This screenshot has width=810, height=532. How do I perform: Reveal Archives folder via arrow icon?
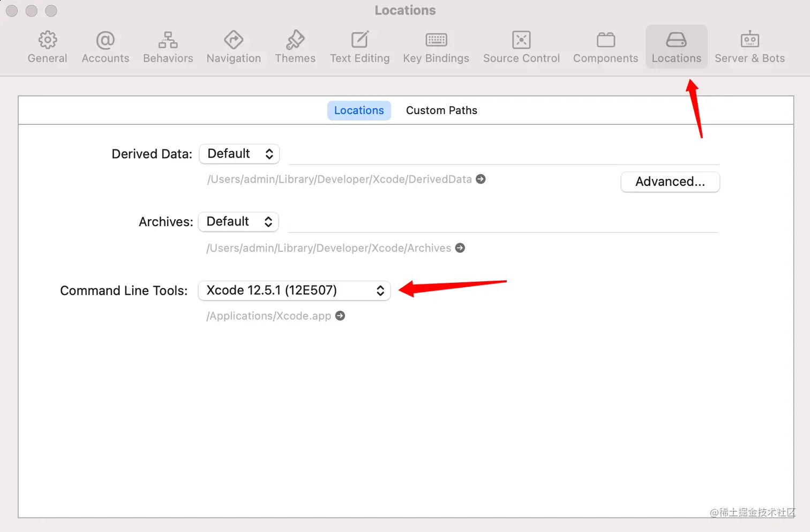(x=460, y=248)
